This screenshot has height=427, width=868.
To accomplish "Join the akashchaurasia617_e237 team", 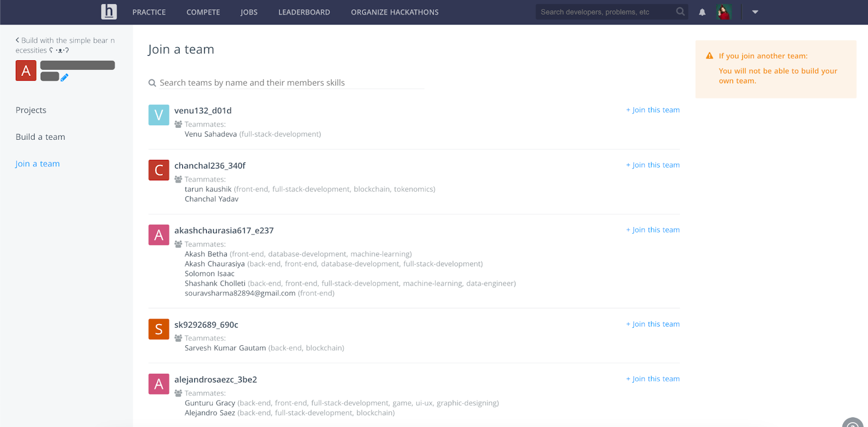I will (653, 230).
